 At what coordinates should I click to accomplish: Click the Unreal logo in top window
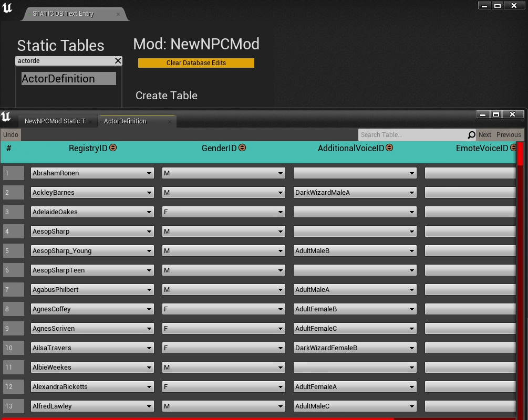pyautogui.click(x=7, y=8)
